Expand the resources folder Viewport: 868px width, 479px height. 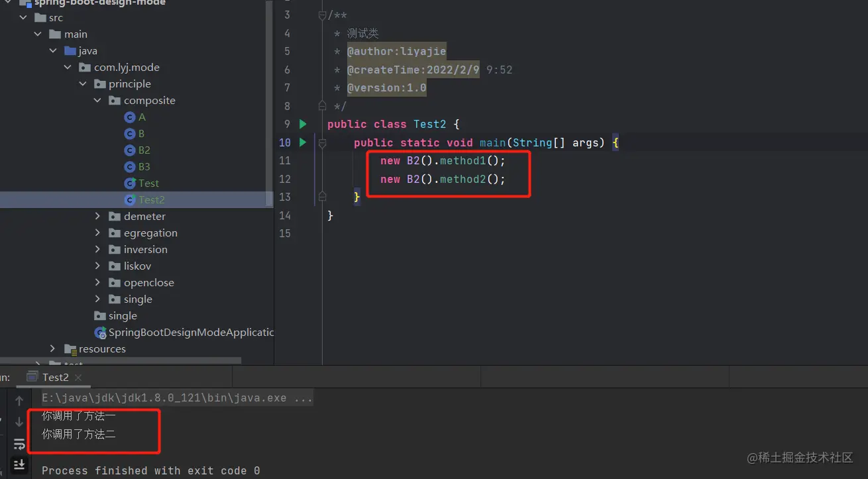point(53,349)
